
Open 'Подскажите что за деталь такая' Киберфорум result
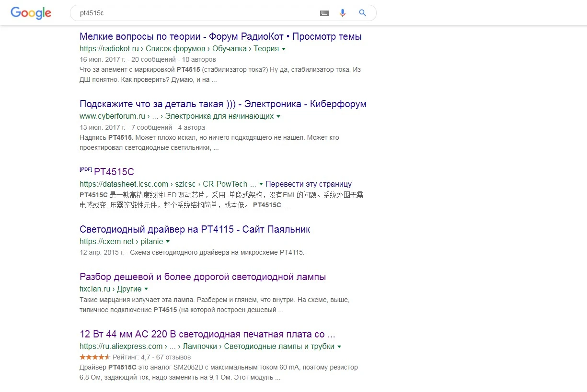tap(223, 104)
